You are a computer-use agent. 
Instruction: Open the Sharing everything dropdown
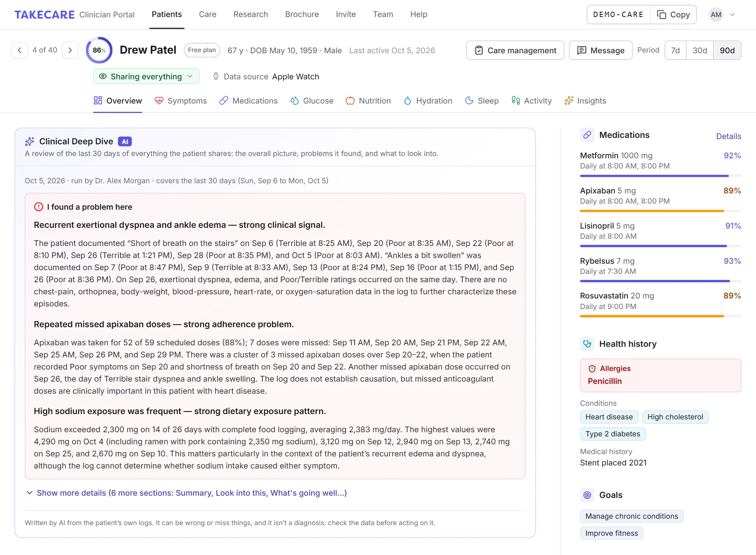click(146, 76)
